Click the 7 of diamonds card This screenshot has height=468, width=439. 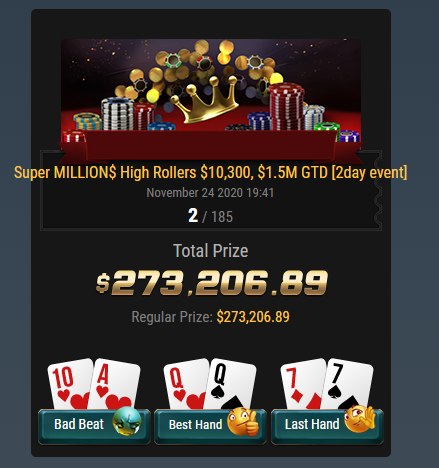[303, 384]
